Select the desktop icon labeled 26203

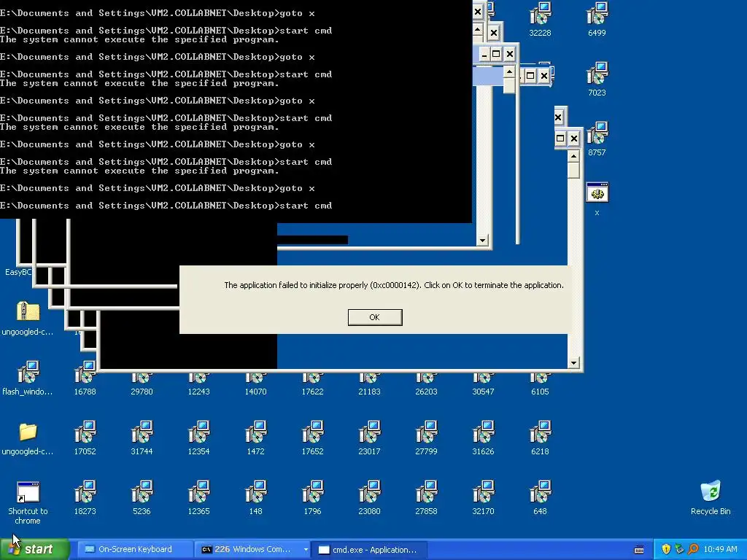tap(426, 384)
